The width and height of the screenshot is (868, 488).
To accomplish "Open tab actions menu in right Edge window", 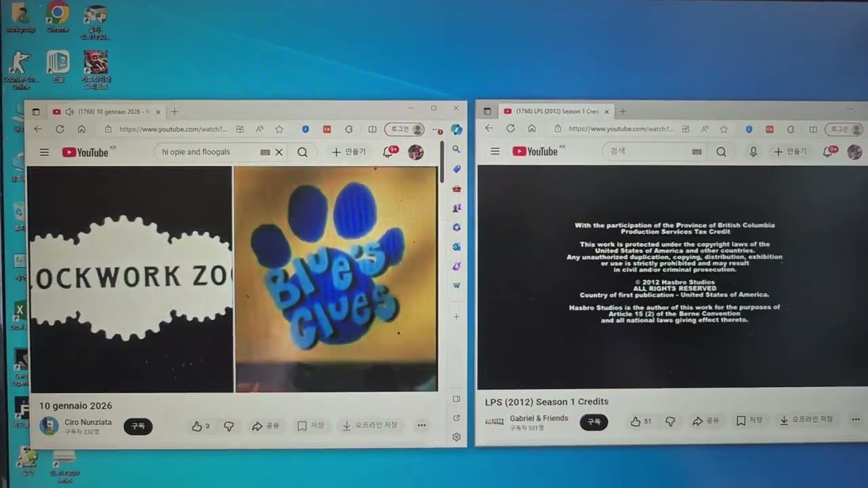I will [x=487, y=111].
